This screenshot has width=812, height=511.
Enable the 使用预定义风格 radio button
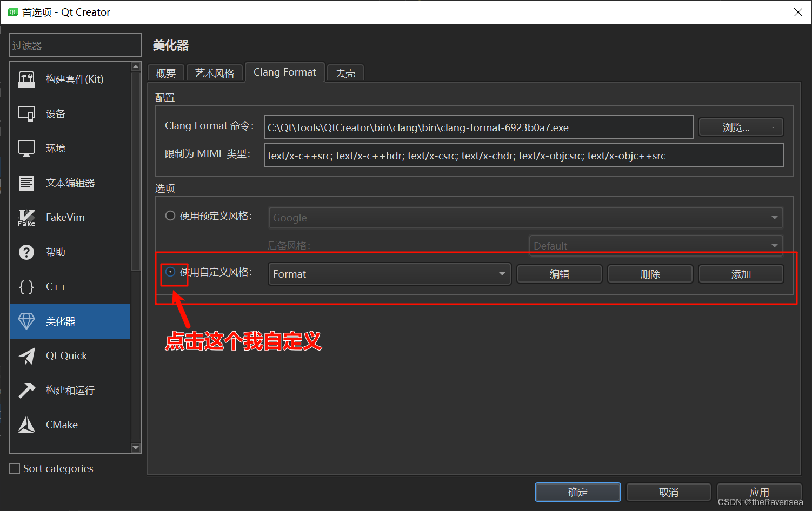coord(170,216)
